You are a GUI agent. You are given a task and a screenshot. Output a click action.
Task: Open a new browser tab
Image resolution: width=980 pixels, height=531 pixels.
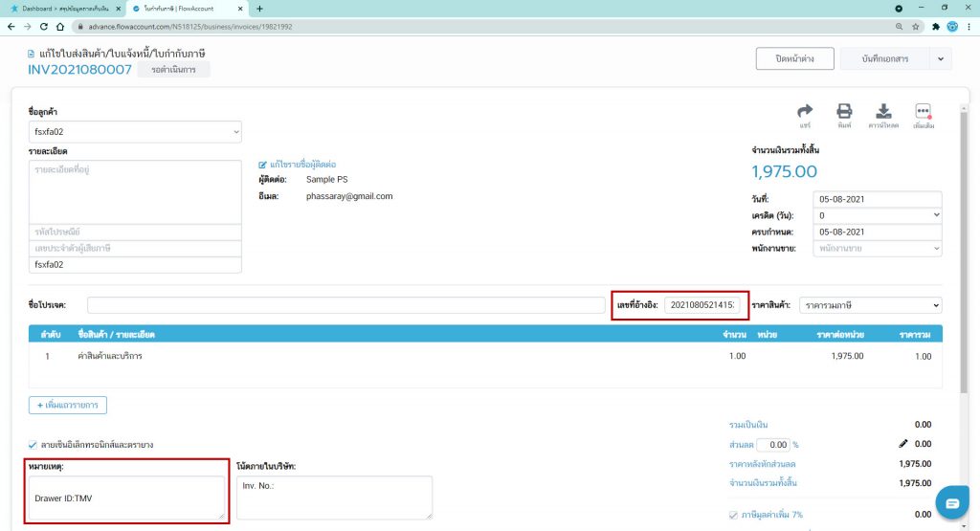259,8
